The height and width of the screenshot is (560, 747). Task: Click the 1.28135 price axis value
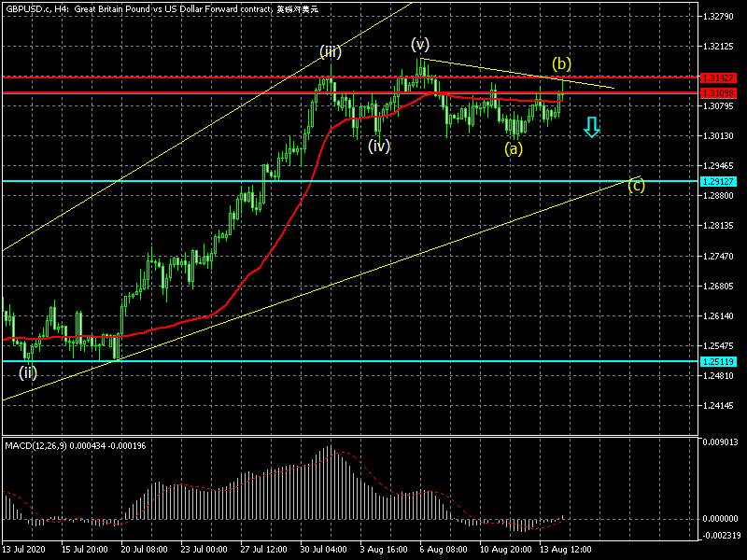tap(718, 226)
